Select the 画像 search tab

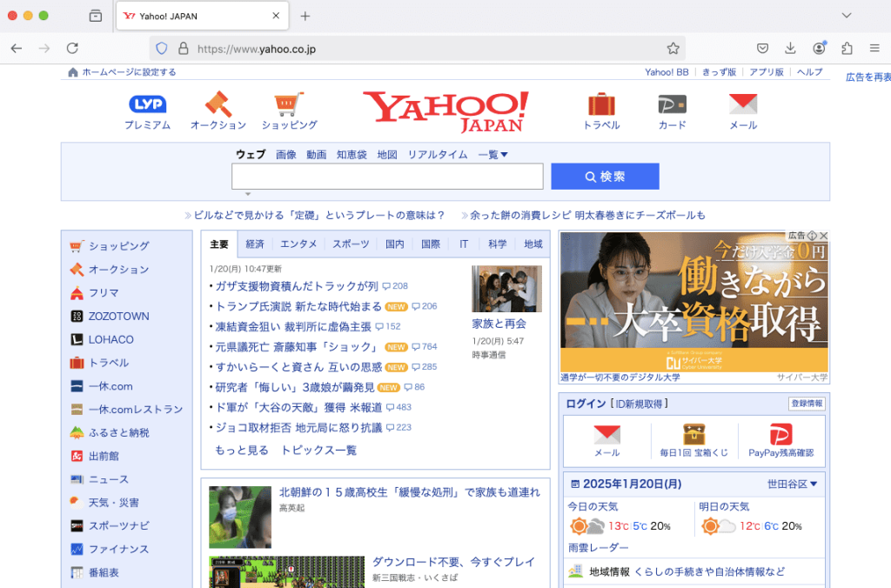286,154
